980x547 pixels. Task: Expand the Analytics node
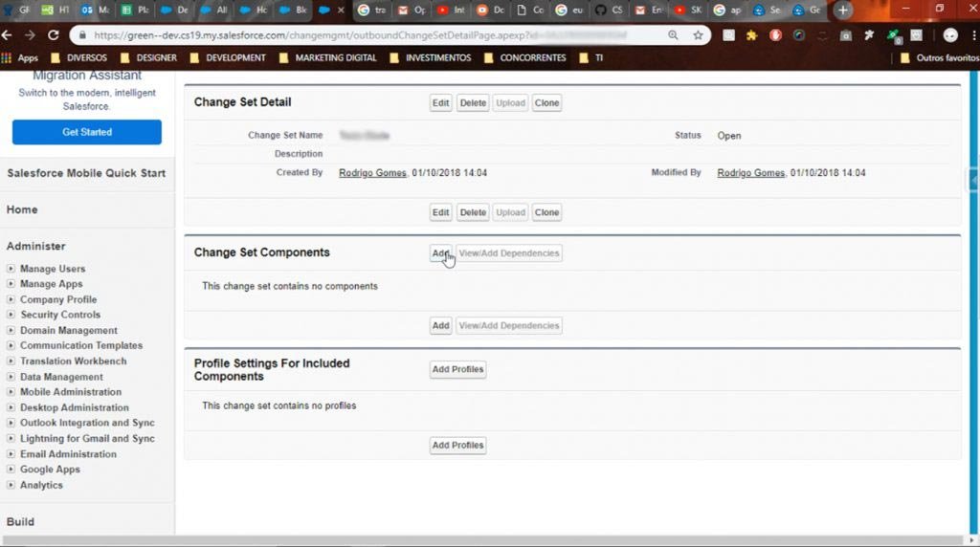(x=11, y=485)
